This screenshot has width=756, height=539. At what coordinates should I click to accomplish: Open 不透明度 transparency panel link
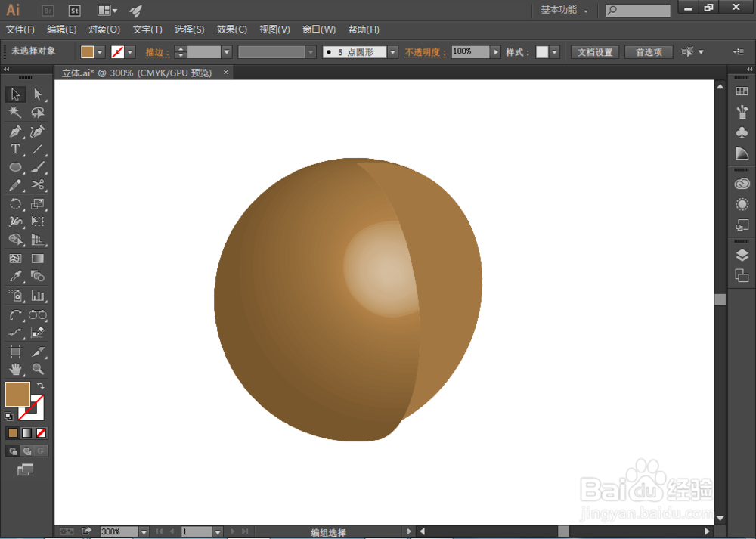pyautogui.click(x=425, y=52)
